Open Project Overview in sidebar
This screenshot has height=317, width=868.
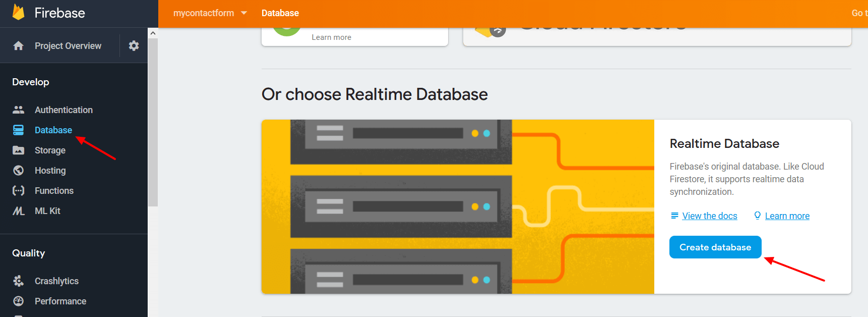click(68, 46)
